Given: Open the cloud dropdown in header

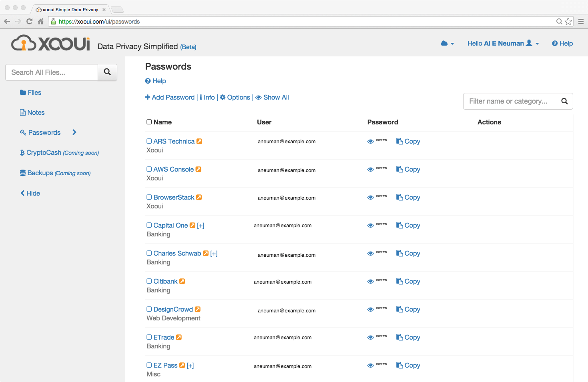Looking at the screenshot, I should [447, 43].
